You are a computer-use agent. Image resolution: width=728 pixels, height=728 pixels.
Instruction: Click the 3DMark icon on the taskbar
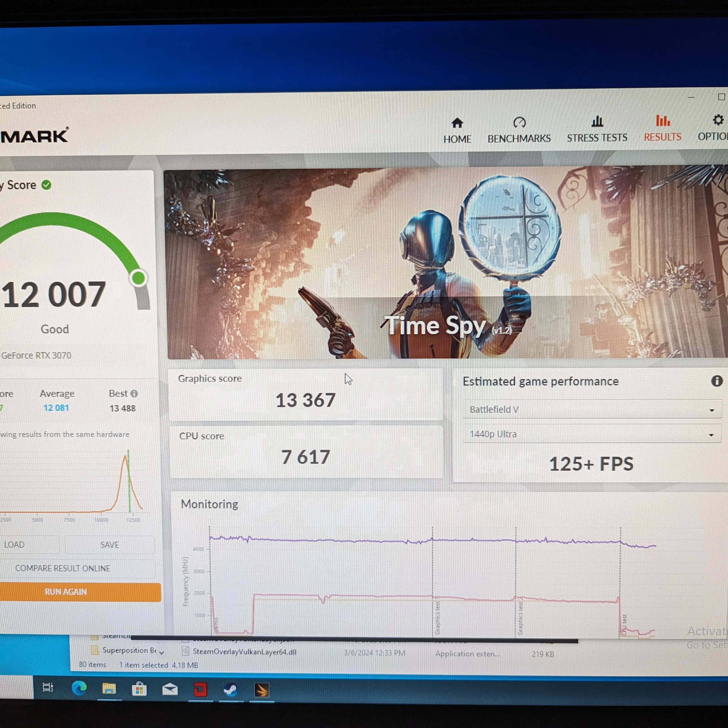(x=262, y=691)
